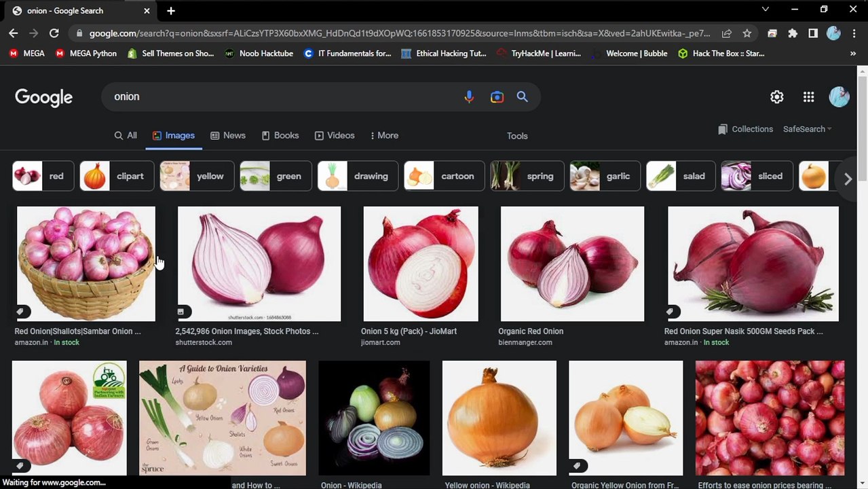This screenshot has height=489, width=868.
Task: Open Noob Hacktube bookmark
Action: click(259, 53)
